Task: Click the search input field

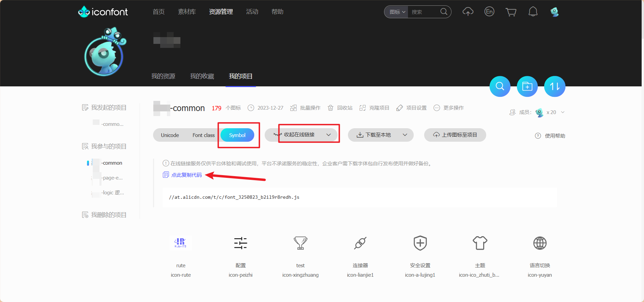Action: click(x=424, y=12)
